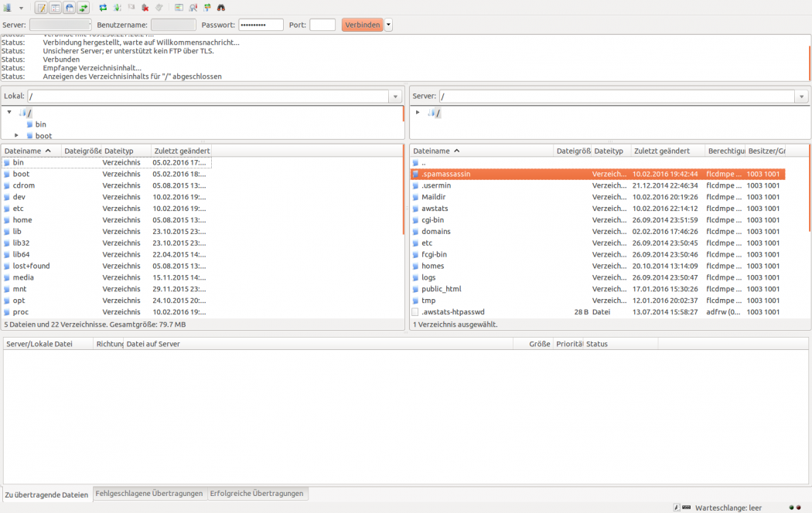Click the cancel current operation icon

[x=131, y=8]
